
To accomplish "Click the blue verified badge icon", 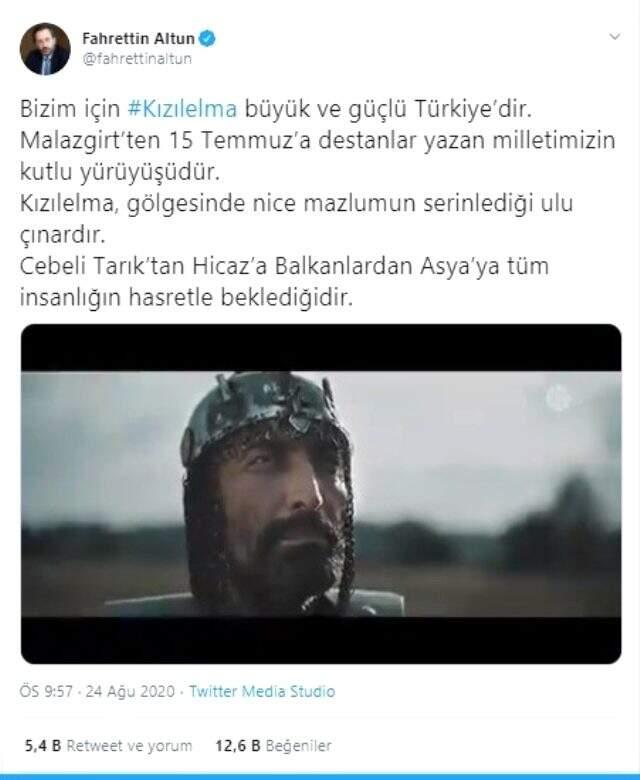I will pos(207,38).
